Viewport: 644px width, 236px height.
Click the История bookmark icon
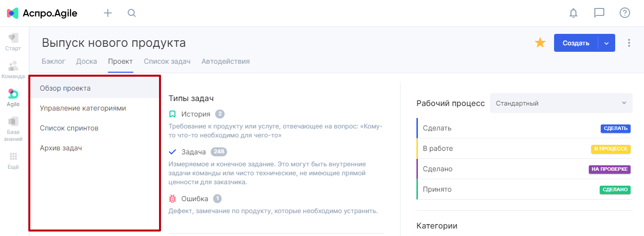click(172, 114)
